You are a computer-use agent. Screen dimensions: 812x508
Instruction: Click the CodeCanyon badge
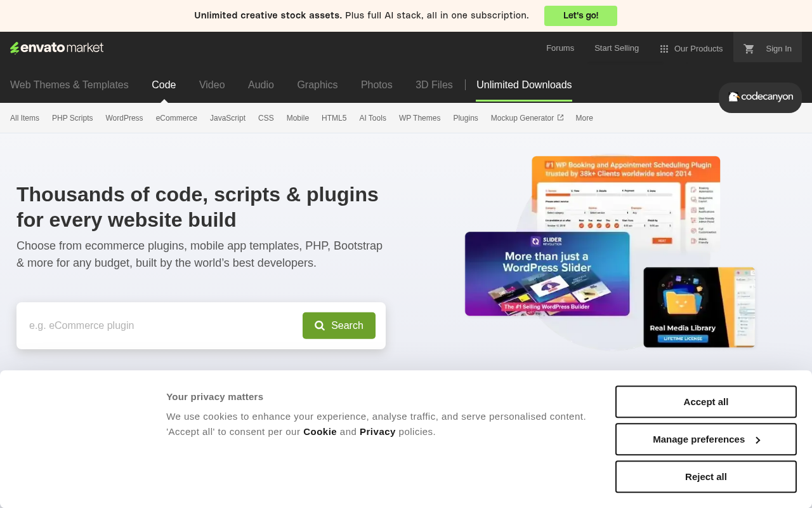[x=760, y=97]
